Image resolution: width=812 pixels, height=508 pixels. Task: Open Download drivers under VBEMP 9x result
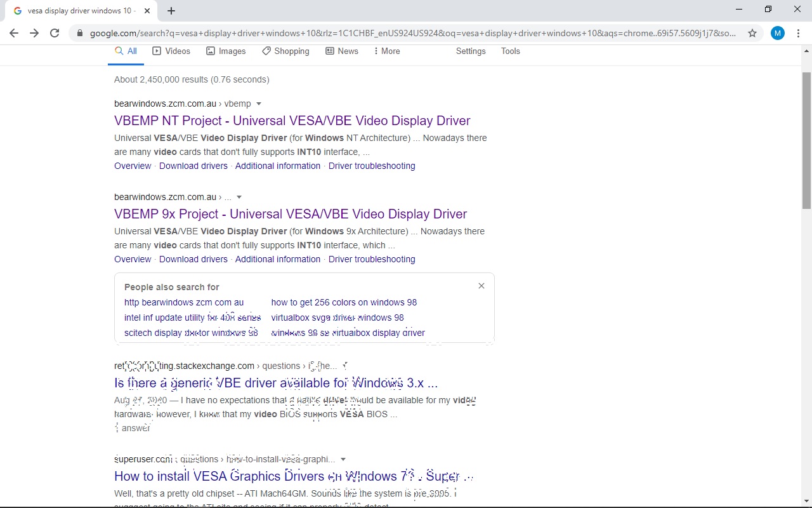[x=193, y=259]
